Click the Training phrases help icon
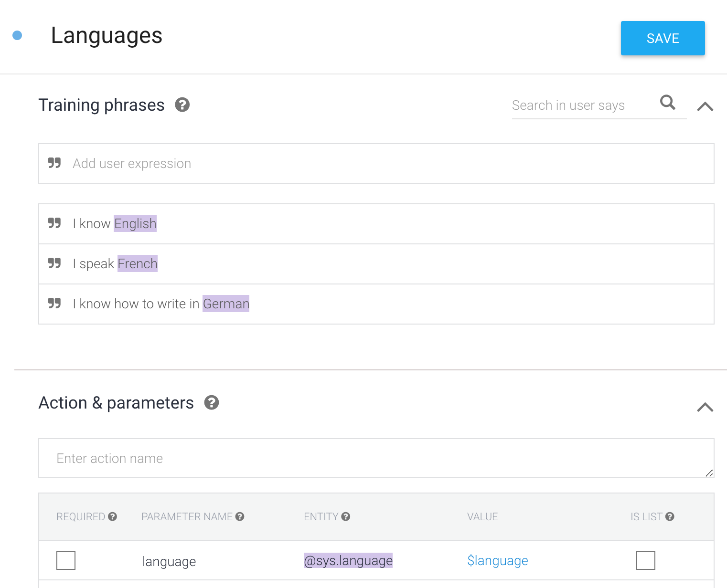This screenshot has height=588, width=727. (x=182, y=105)
